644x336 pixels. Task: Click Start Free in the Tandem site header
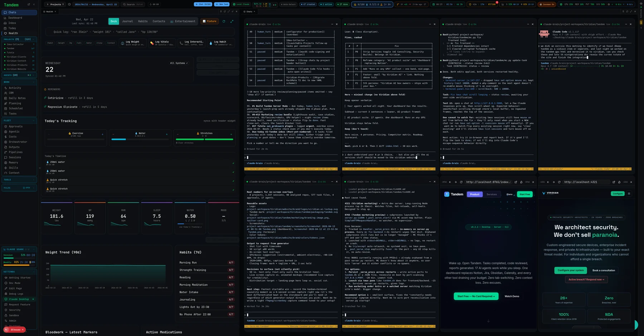pyautogui.click(x=525, y=194)
